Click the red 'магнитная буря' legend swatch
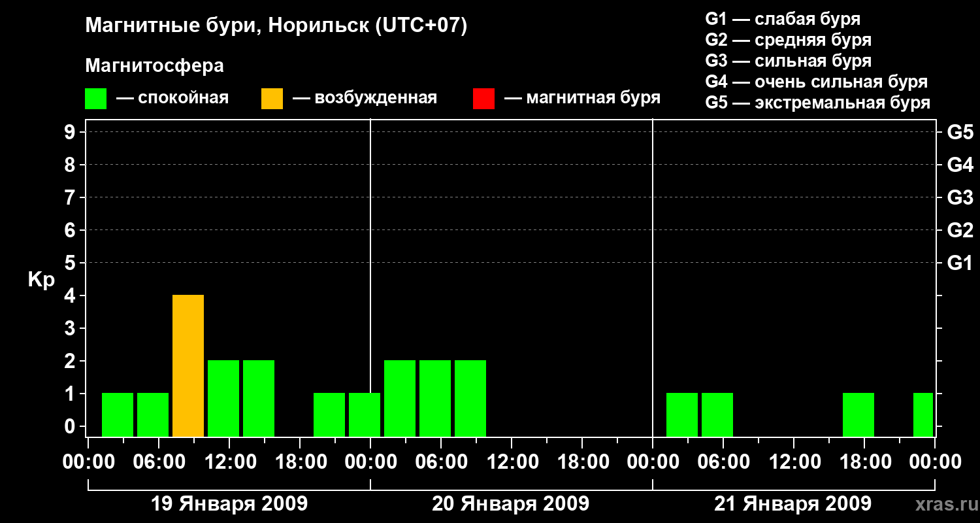The image size is (980, 523). 483,99
